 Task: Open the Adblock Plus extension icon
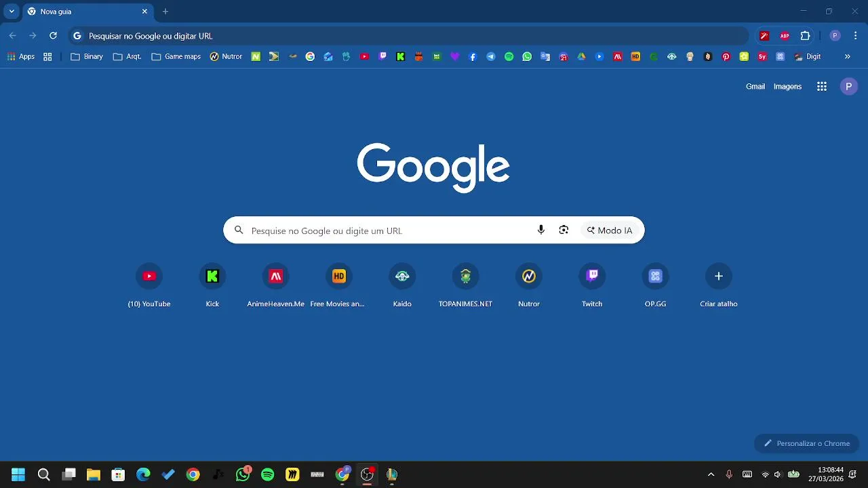(x=785, y=36)
